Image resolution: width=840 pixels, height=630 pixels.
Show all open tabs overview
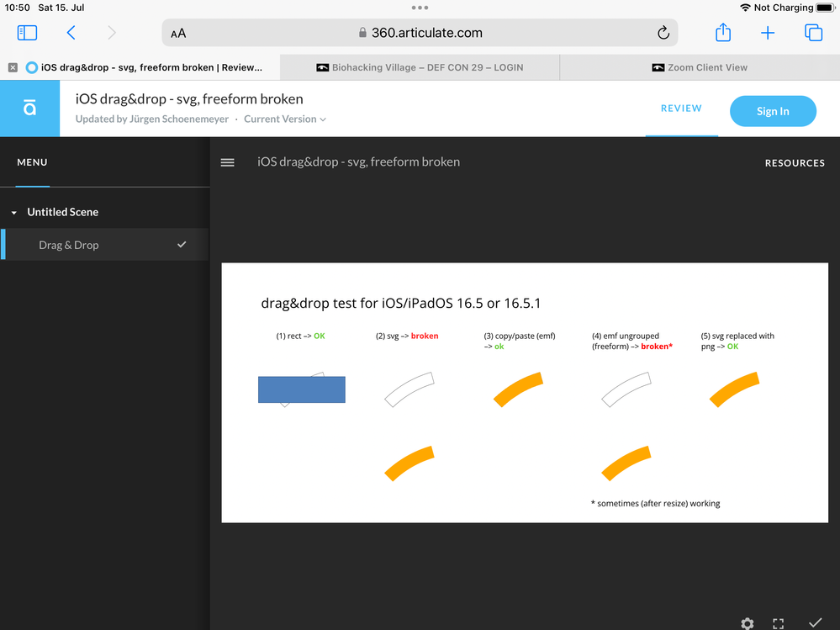pos(813,33)
